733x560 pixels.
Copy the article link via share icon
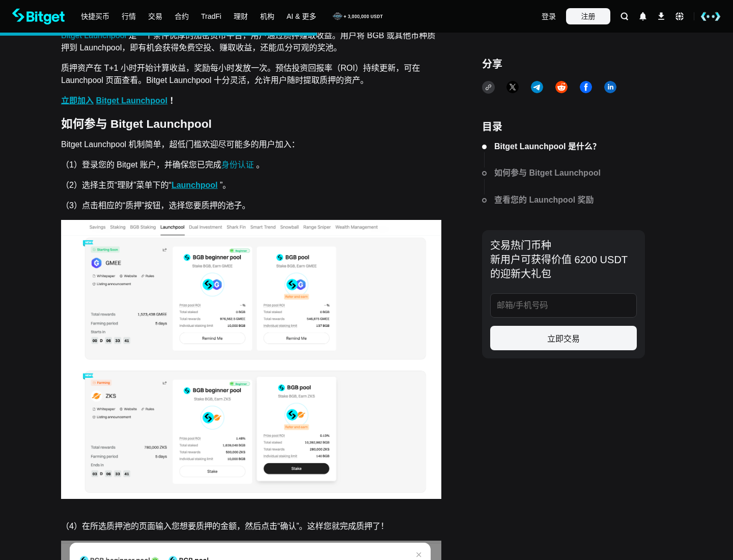(x=488, y=87)
